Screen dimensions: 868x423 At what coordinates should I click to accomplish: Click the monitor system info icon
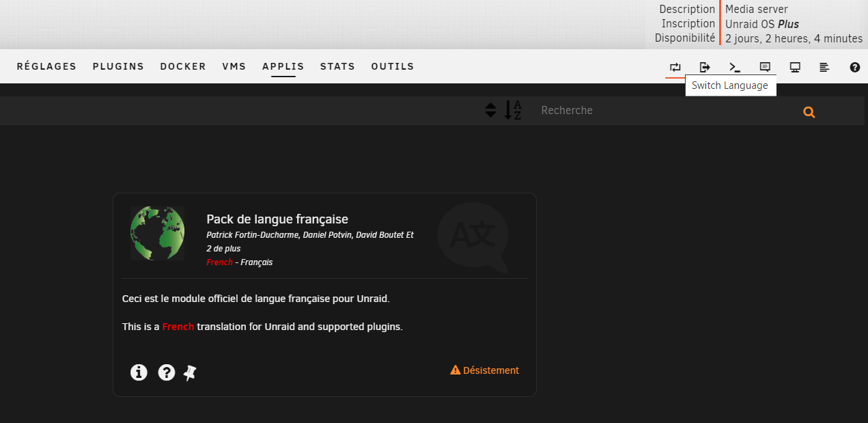(x=795, y=67)
